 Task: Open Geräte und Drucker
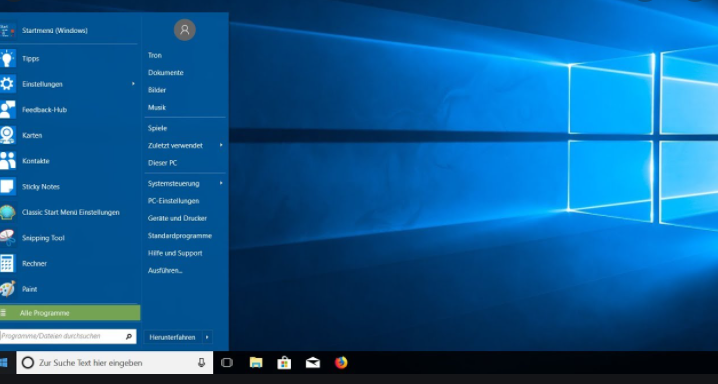click(177, 218)
